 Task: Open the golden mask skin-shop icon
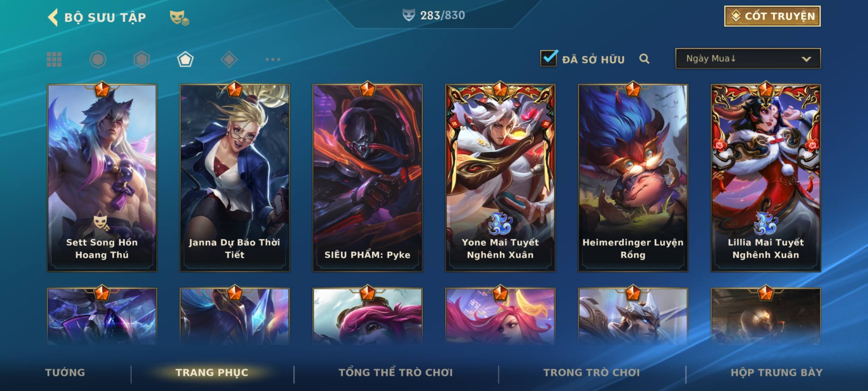[x=179, y=17]
